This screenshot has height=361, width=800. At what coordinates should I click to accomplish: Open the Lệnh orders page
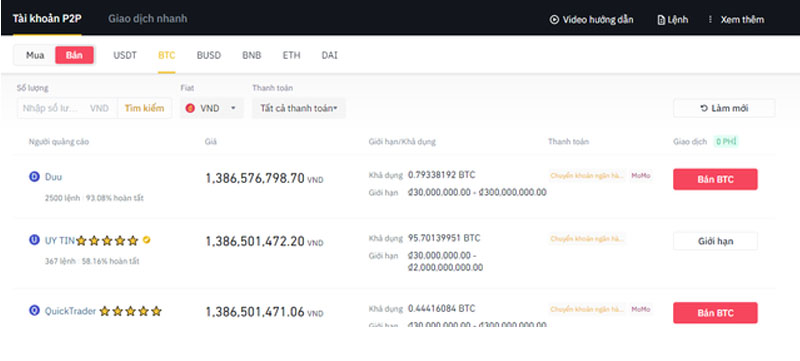(x=672, y=20)
